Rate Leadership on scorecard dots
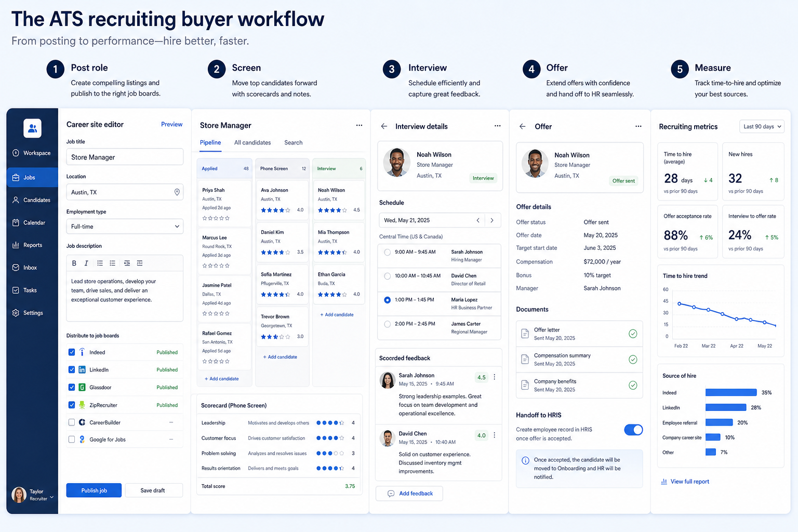Image resolution: width=798 pixels, height=532 pixels. [x=330, y=423]
